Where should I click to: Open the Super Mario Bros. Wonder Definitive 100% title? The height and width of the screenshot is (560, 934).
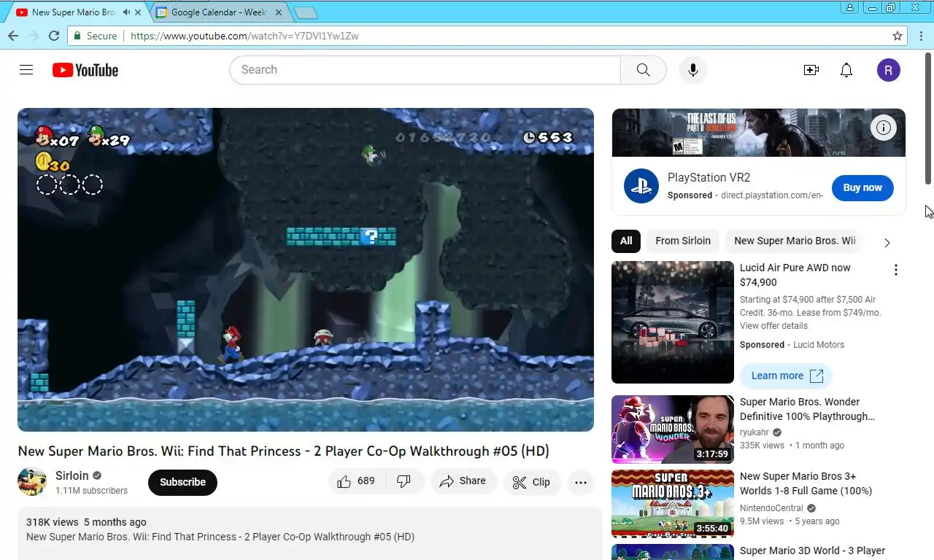(807, 409)
